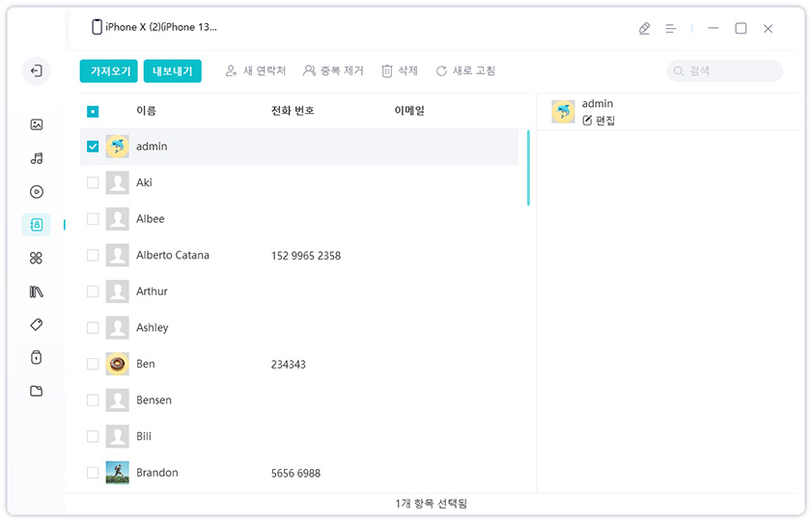Check the Arthur contact checkbox

tap(93, 291)
